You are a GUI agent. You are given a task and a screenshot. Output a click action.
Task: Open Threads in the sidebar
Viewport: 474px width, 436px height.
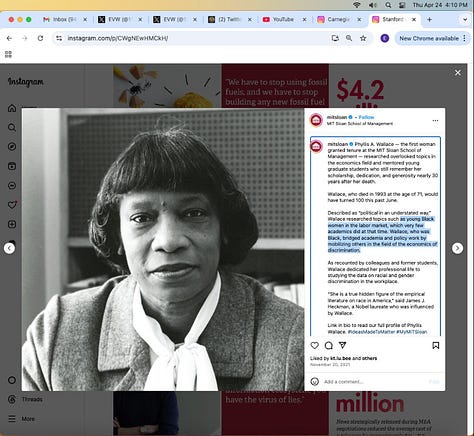click(x=25, y=399)
